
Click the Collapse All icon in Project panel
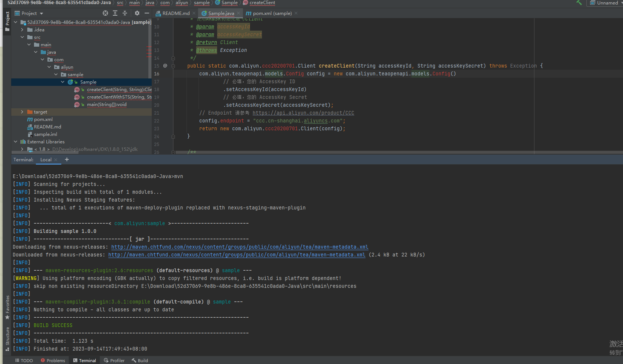[x=125, y=13]
